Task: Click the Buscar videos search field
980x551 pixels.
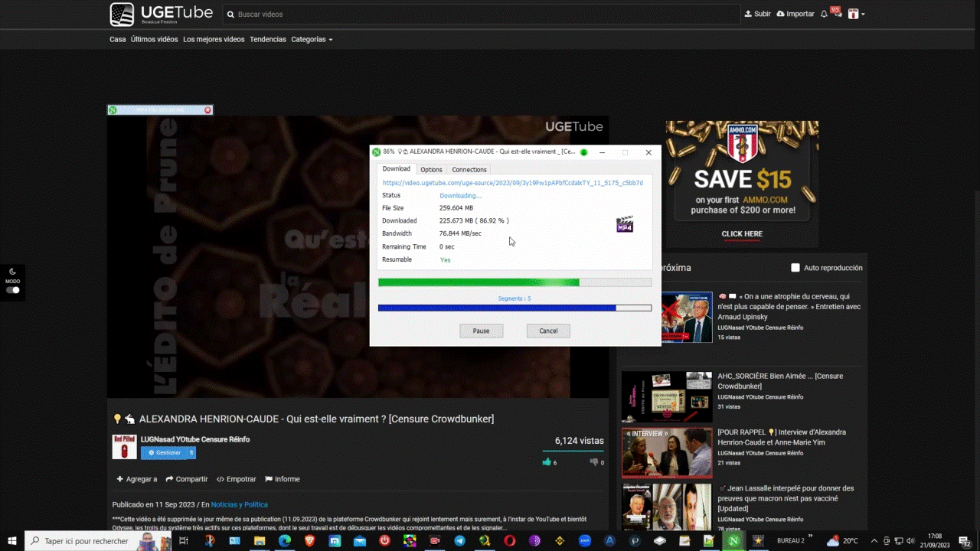Action: click(x=482, y=14)
